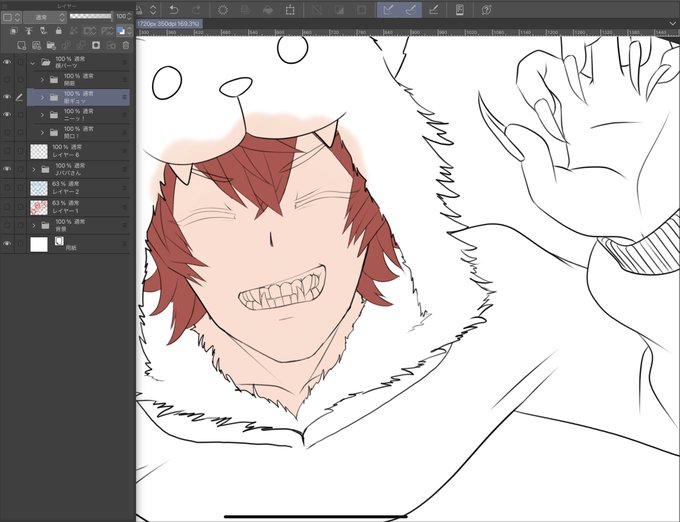Screen dimensions: 680x522
Task: Show the レイヤー 6 layer
Action: [7, 151]
